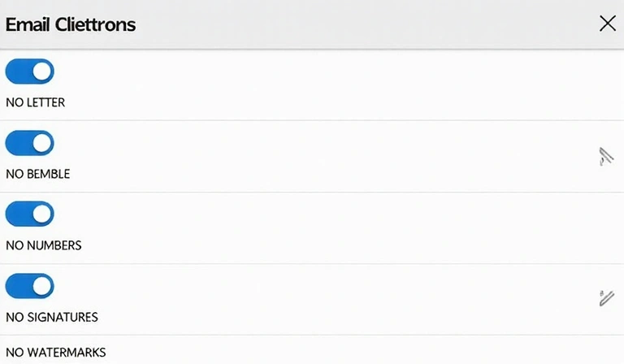This screenshot has width=624, height=364.
Task: Click the white knob on the NO BEMBLE toggle
Action: 42,143
